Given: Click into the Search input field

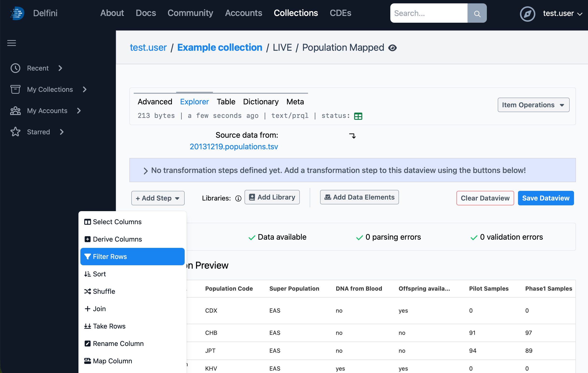Looking at the screenshot, I should point(428,13).
